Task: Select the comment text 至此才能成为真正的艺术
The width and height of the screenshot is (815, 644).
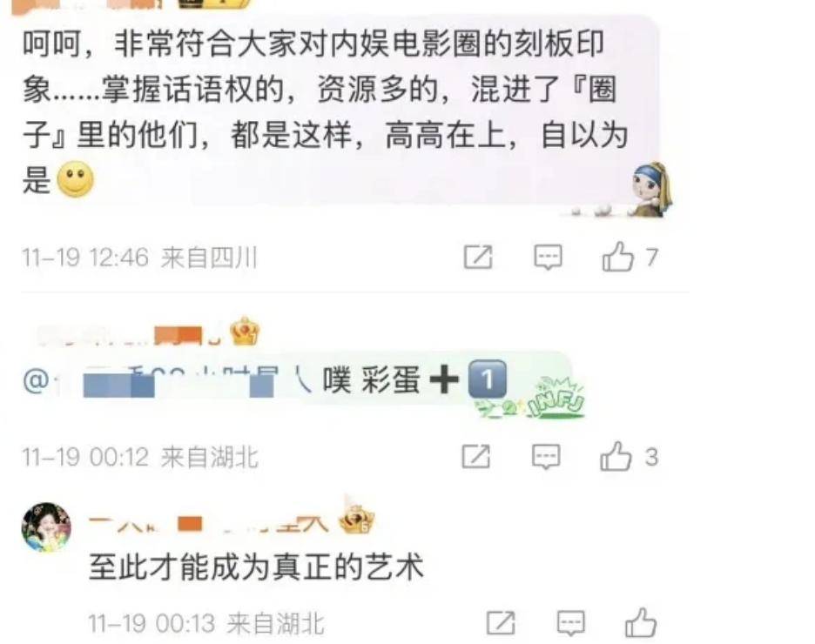Action: click(256, 567)
